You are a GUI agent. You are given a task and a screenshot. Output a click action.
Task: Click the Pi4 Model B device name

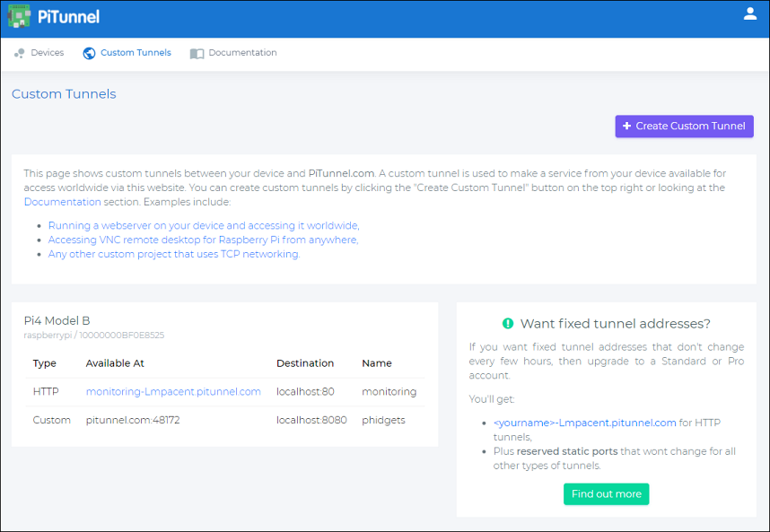(x=57, y=320)
